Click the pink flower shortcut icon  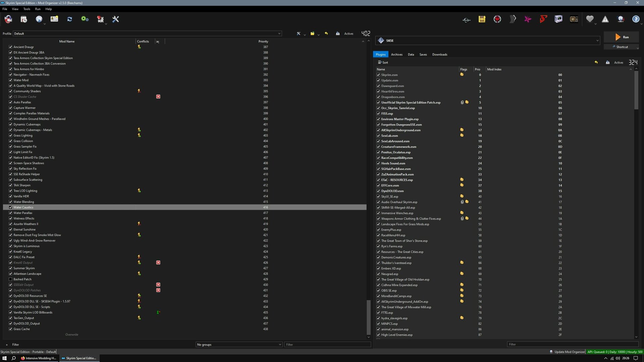coord(528,19)
